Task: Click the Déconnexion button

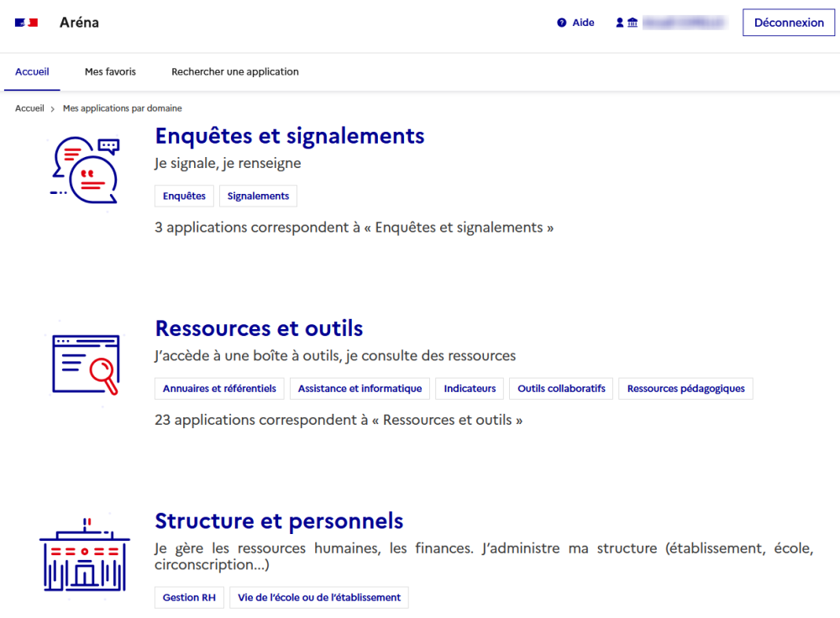Action: pyautogui.click(x=788, y=23)
